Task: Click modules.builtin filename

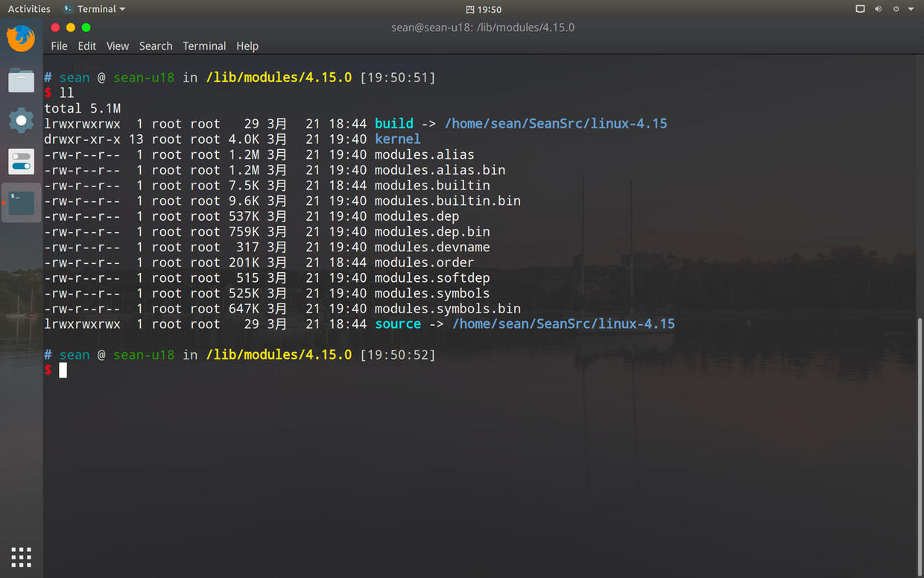Action: [x=432, y=185]
